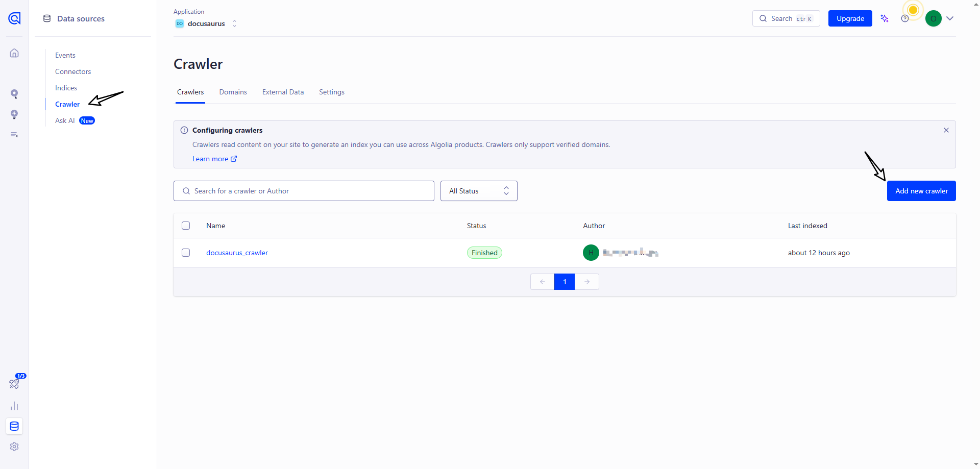Open the home icon in sidebar
The image size is (980, 469).
[14, 53]
